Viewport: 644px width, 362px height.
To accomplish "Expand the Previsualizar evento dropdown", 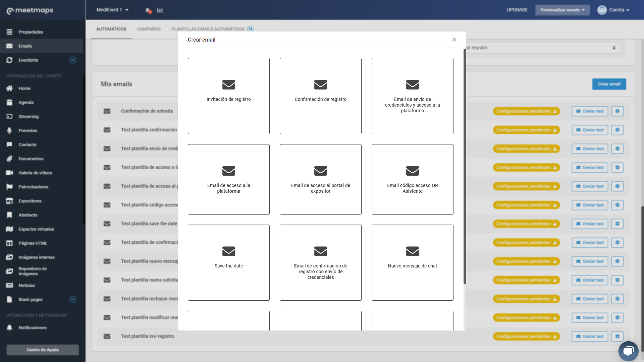I will 562,10.
